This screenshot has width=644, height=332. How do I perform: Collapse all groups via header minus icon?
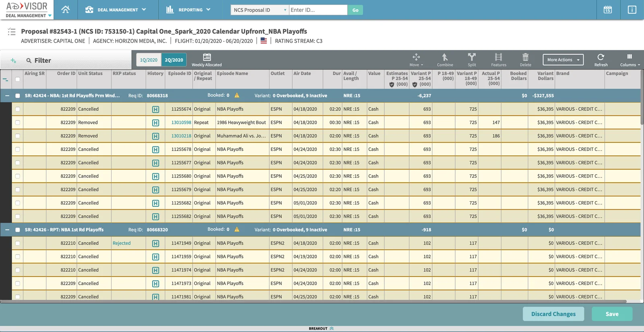(x=5, y=79)
